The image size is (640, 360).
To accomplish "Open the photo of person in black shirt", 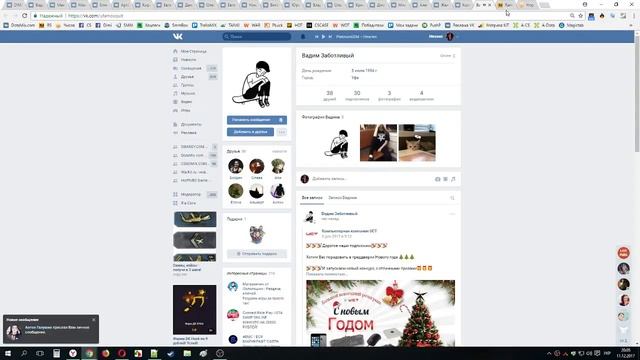I will tap(378, 143).
